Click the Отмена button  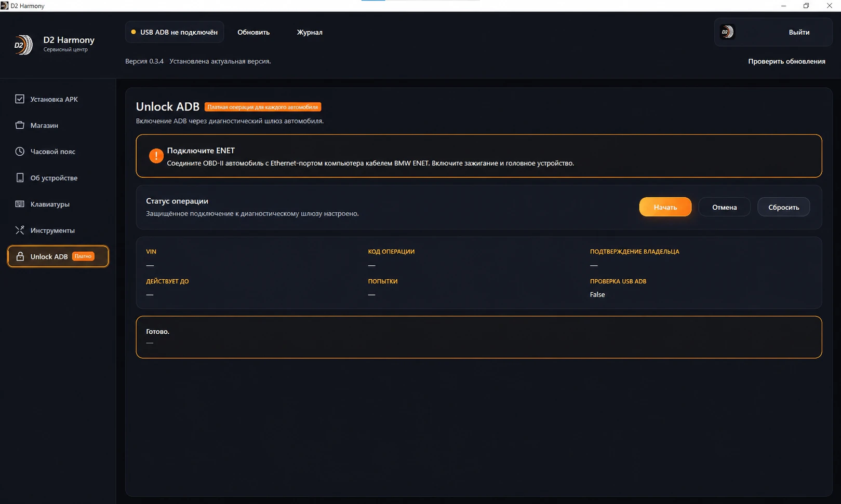point(724,207)
